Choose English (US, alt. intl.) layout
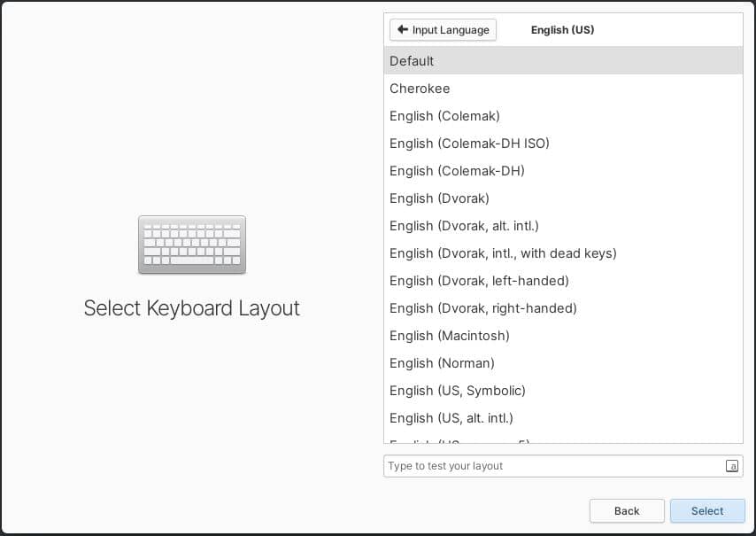Screen dimensions: 756x536 coord(563,418)
